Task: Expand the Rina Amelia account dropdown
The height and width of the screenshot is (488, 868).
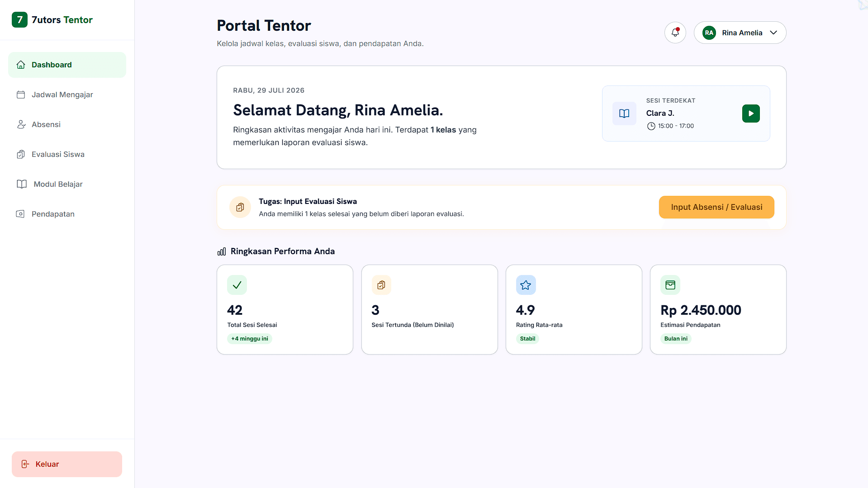Action: [740, 33]
